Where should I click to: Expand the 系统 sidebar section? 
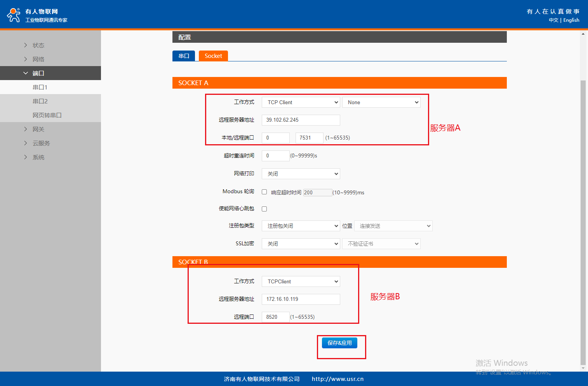coord(38,157)
